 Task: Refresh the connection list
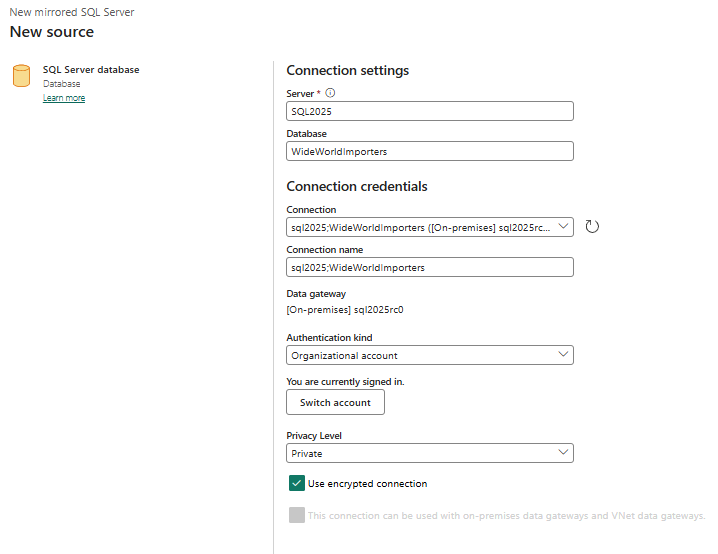pos(592,227)
